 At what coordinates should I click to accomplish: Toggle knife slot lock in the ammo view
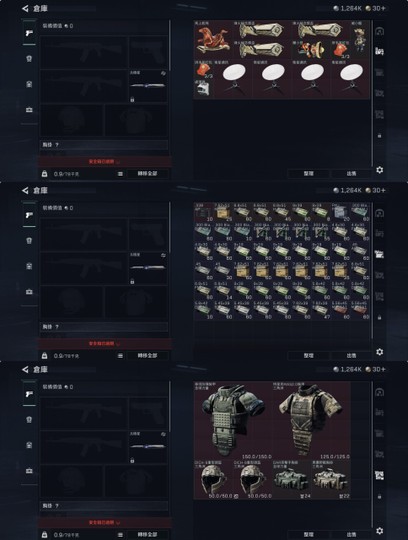pyautogui.click(x=132, y=282)
